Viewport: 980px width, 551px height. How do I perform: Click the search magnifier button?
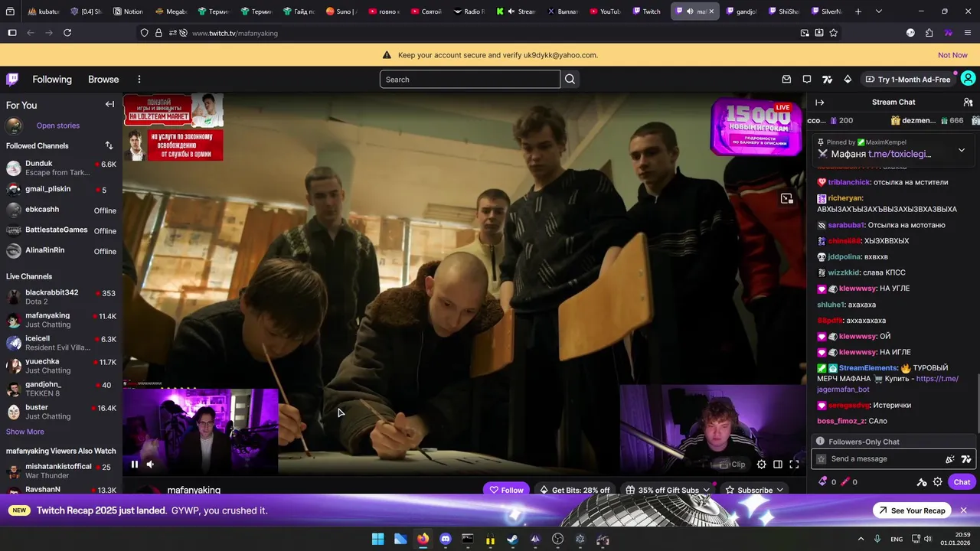click(570, 79)
